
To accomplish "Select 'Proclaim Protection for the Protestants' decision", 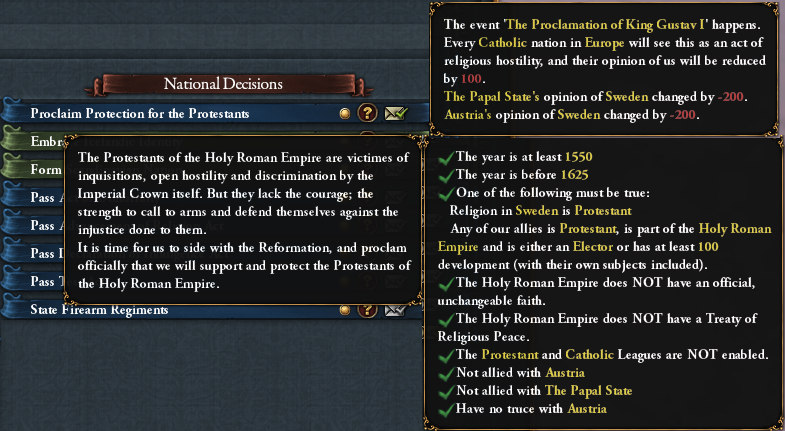I will pyautogui.click(x=140, y=113).
